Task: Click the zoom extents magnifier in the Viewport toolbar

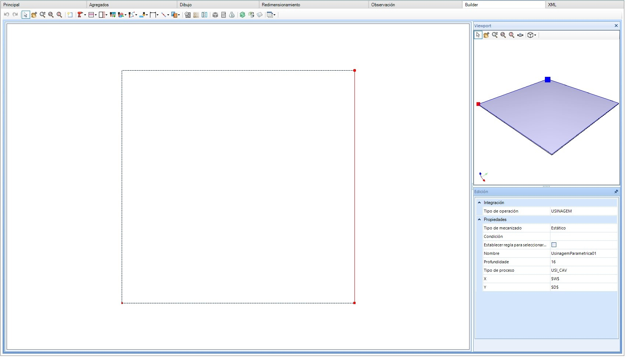Action: click(511, 35)
